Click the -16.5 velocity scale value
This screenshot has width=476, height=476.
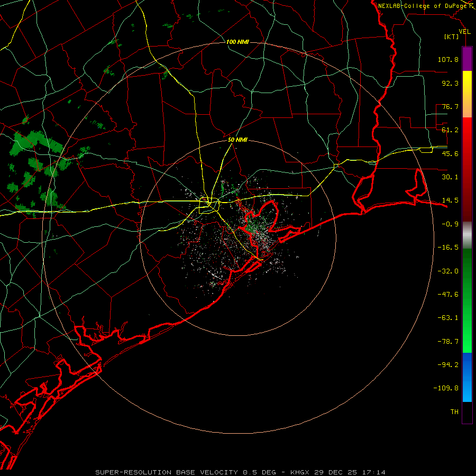pyautogui.click(x=448, y=248)
